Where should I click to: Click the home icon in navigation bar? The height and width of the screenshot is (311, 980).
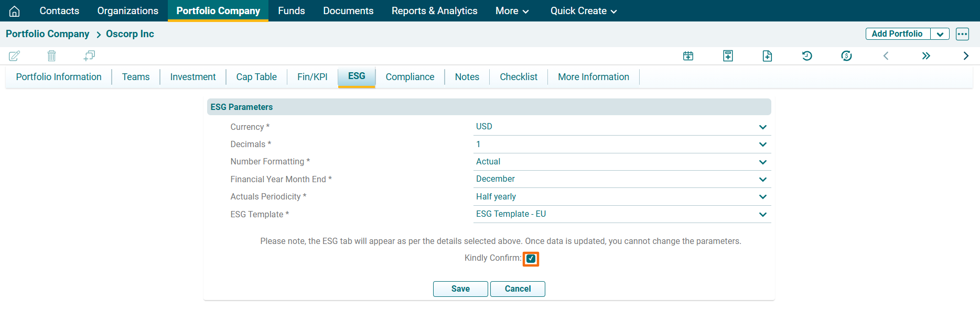coord(15,11)
